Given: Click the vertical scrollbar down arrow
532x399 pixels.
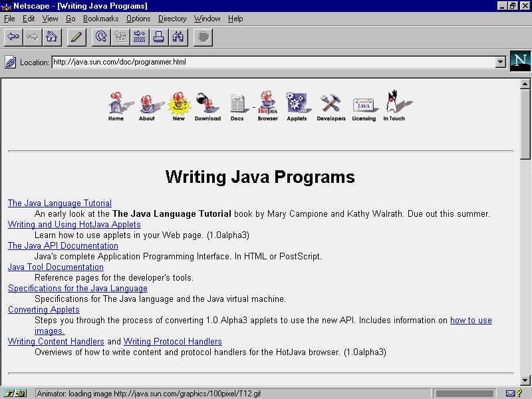Looking at the screenshot, I should [525, 380].
